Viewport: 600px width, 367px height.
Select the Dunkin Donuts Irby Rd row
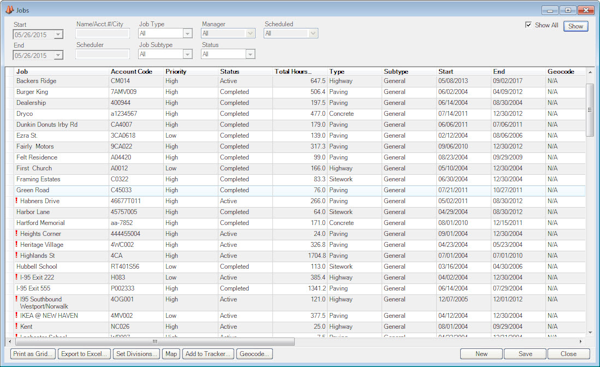click(300, 124)
